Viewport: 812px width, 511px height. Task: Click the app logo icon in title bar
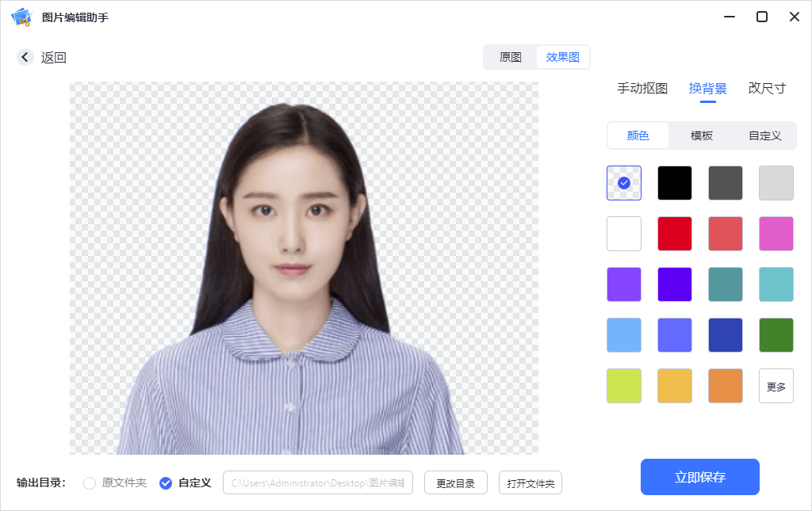(21, 17)
